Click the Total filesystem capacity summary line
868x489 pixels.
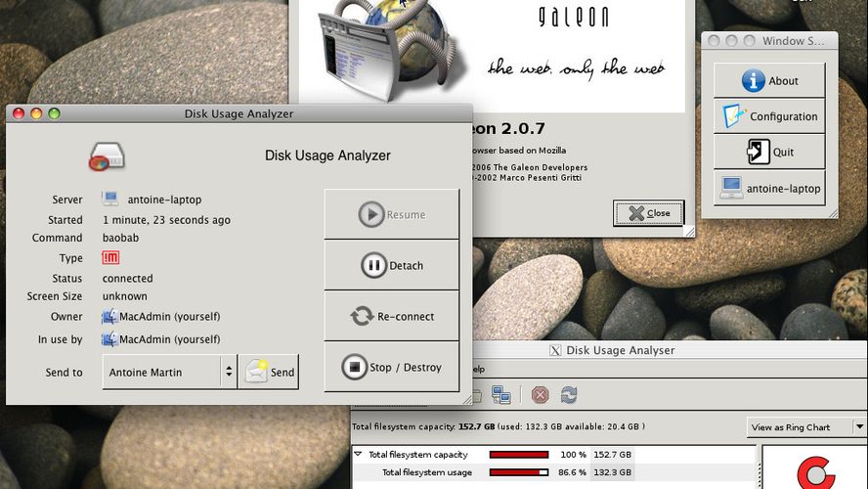pyautogui.click(x=499, y=427)
